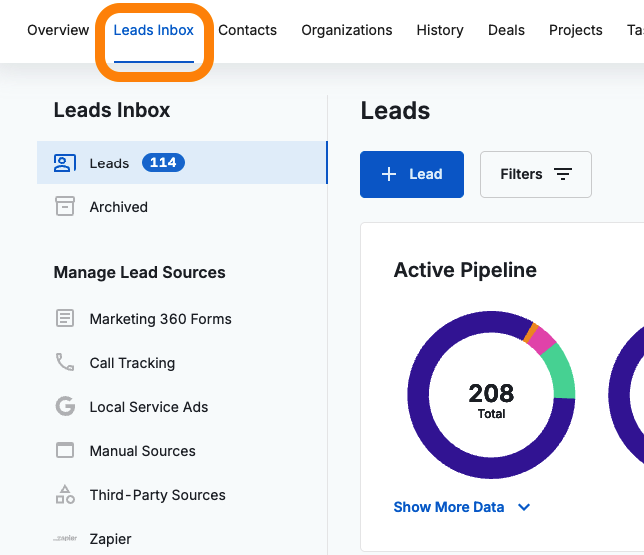The width and height of the screenshot is (644, 555).
Task: Open the Archived leads list
Action: [x=182, y=207]
